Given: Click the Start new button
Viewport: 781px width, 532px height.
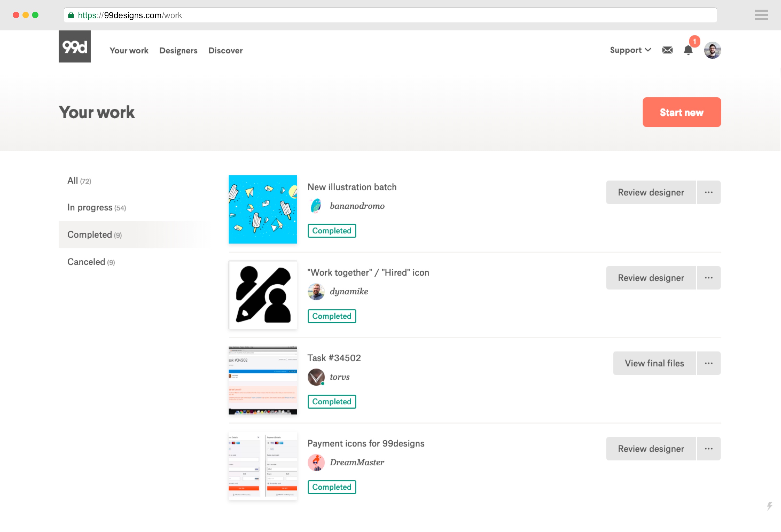Looking at the screenshot, I should tap(682, 112).
